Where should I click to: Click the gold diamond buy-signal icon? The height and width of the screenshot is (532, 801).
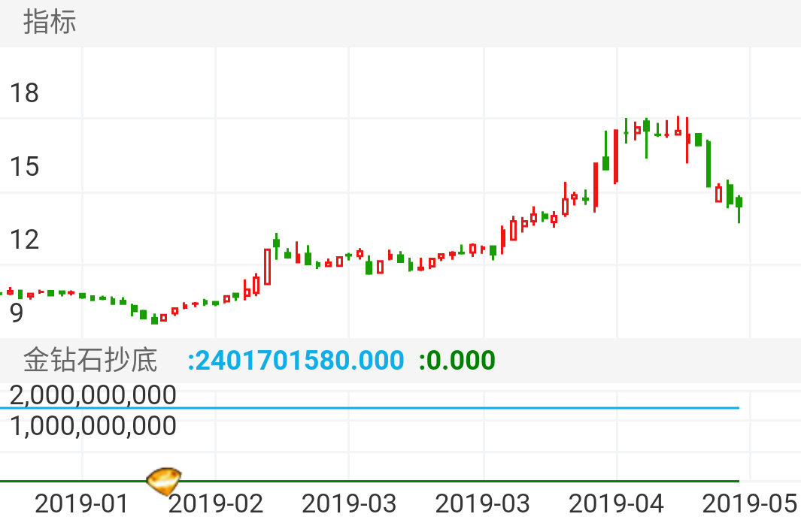163,479
